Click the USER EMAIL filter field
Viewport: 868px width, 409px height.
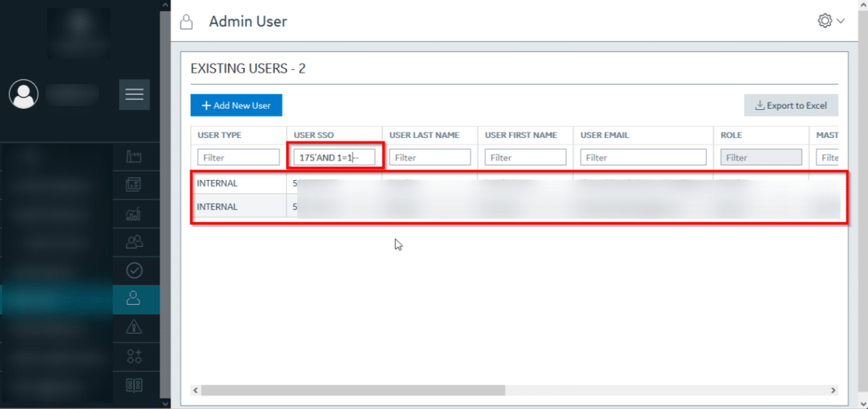click(643, 157)
